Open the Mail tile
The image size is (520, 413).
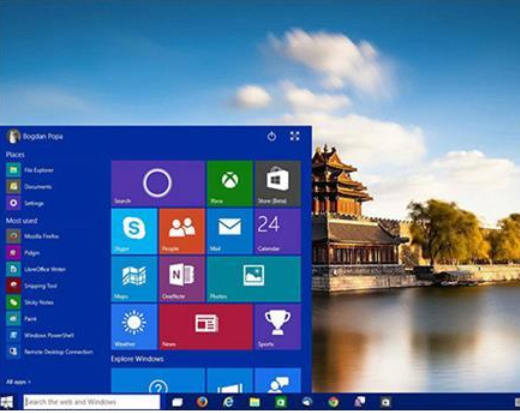pos(230,231)
